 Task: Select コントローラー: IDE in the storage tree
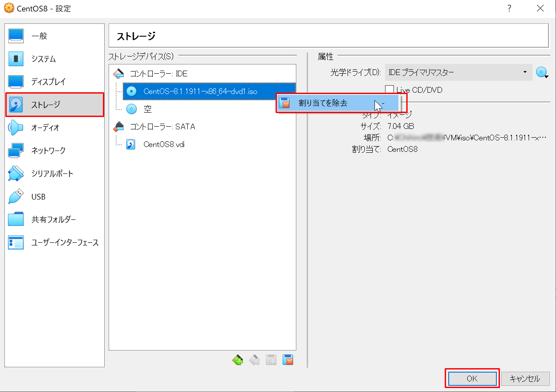tap(159, 74)
